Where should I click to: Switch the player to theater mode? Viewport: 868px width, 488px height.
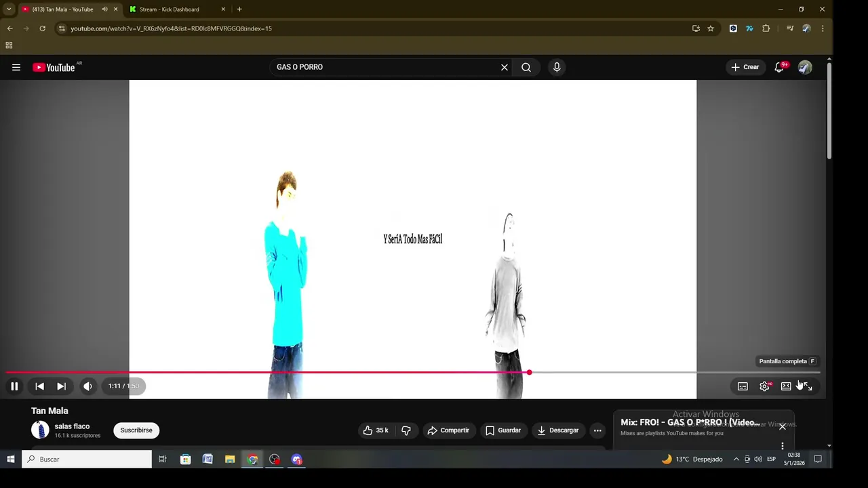[786, 386]
